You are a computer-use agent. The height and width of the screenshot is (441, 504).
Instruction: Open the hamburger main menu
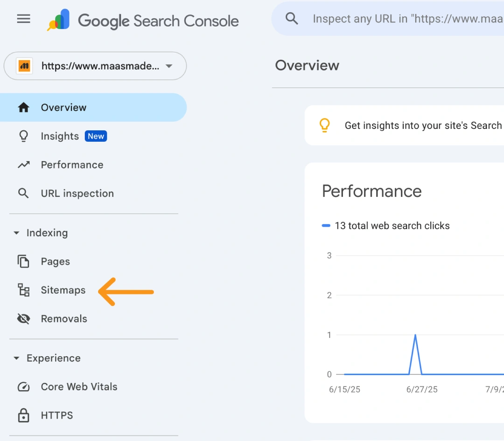(x=23, y=19)
